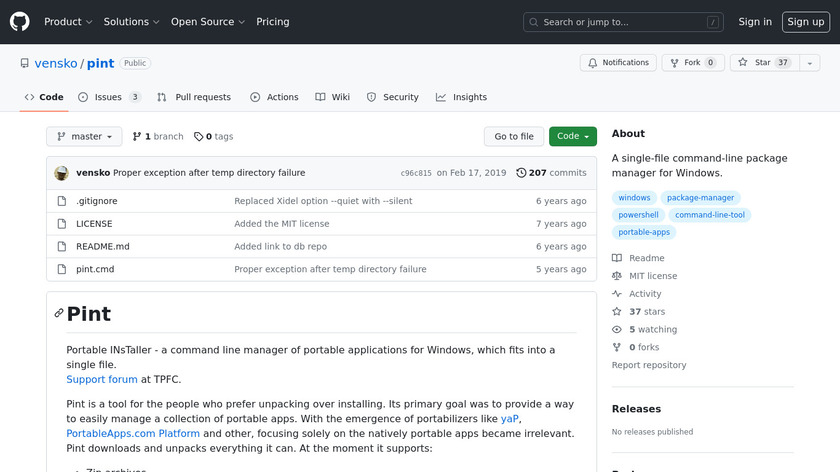Viewport: 840px width, 472px height.
Task: Click the Fork icon in Fork button
Action: coord(674,63)
